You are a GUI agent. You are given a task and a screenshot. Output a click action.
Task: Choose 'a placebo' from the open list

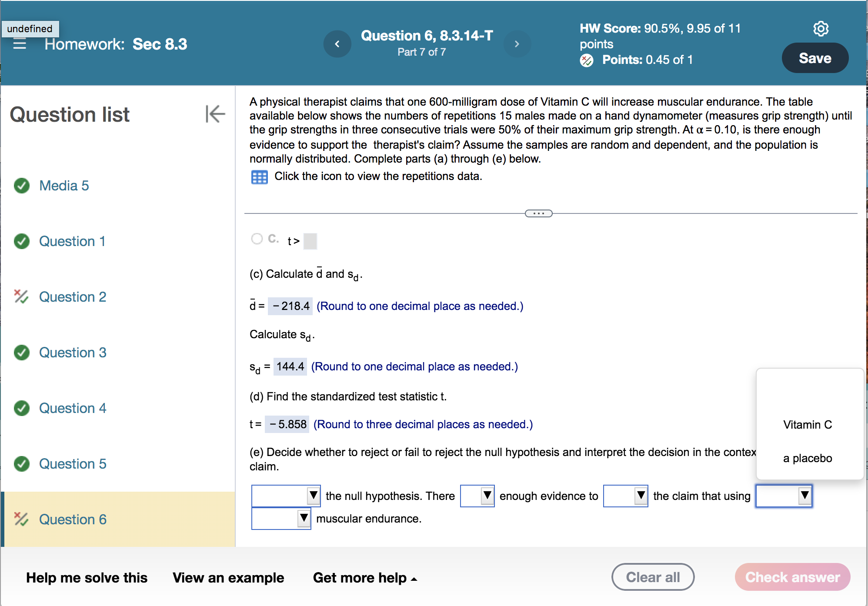[807, 458]
